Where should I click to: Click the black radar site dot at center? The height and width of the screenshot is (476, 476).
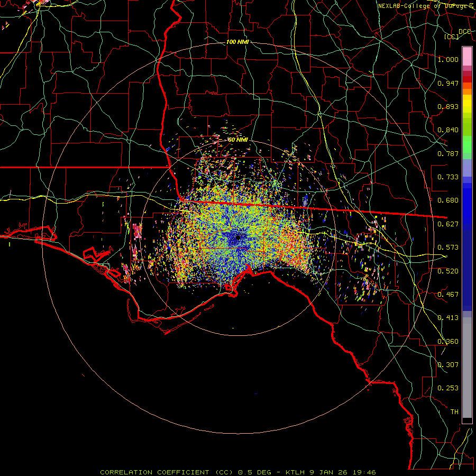[238, 237]
